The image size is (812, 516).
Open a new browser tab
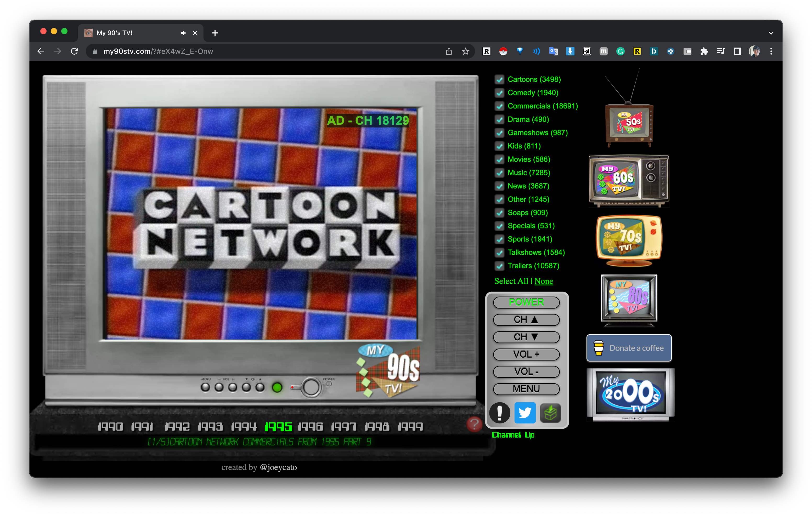tap(215, 33)
